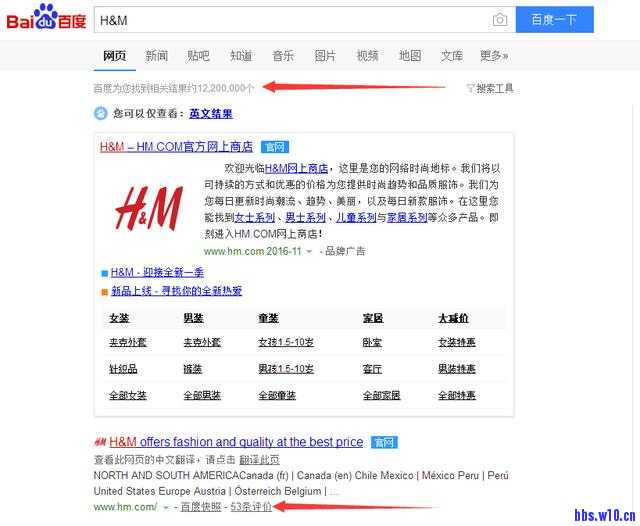Click 女士系列 link
Image resolution: width=640 pixels, height=526 pixels.
255,218
